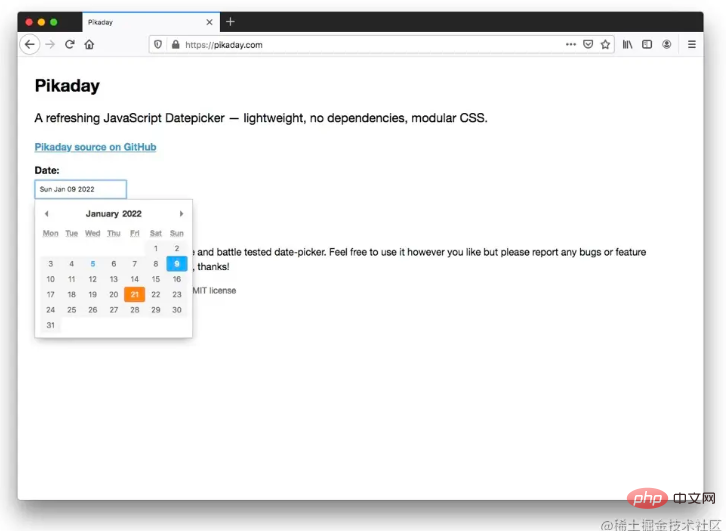The image size is (726, 531).
Task: Open page actions three-dots menu
Action: point(570,44)
